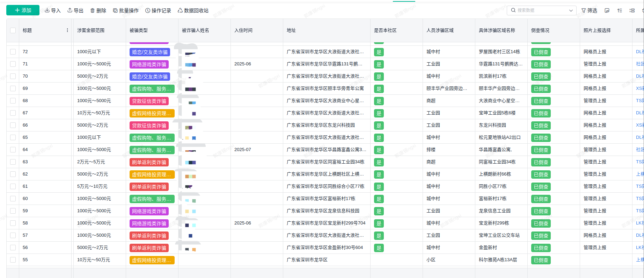Click 罗屋围老村三区14栋 cell
The image size is (644, 278).
click(499, 52)
